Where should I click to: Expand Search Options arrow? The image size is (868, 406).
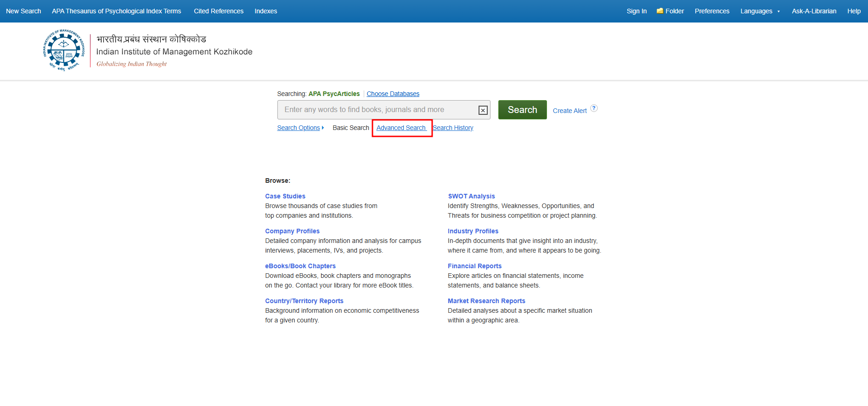coord(323,128)
